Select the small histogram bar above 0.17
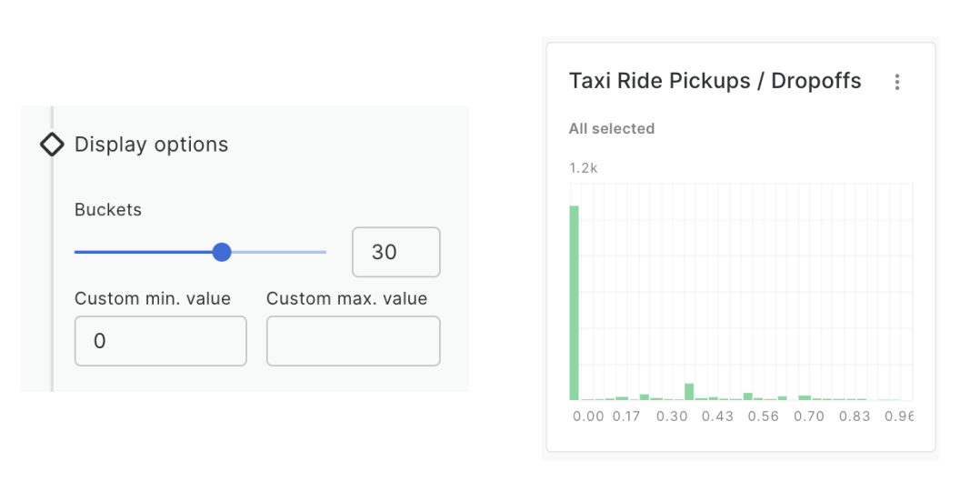 click(x=622, y=397)
